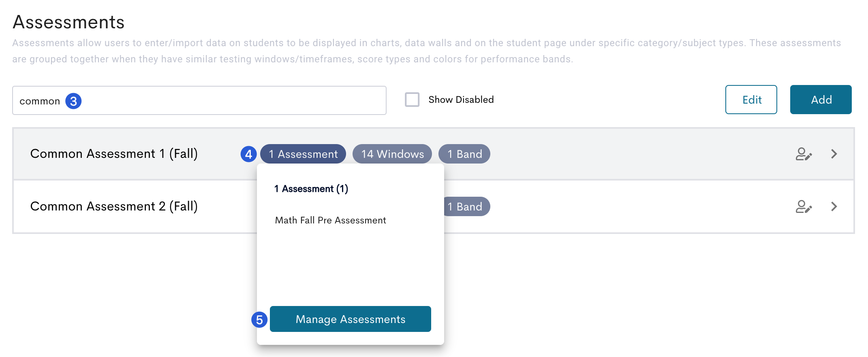Image resolution: width=868 pixels, height=357 pixels.
Task: Click the Manage Assessments button
Action: click(x=351, y=319)
